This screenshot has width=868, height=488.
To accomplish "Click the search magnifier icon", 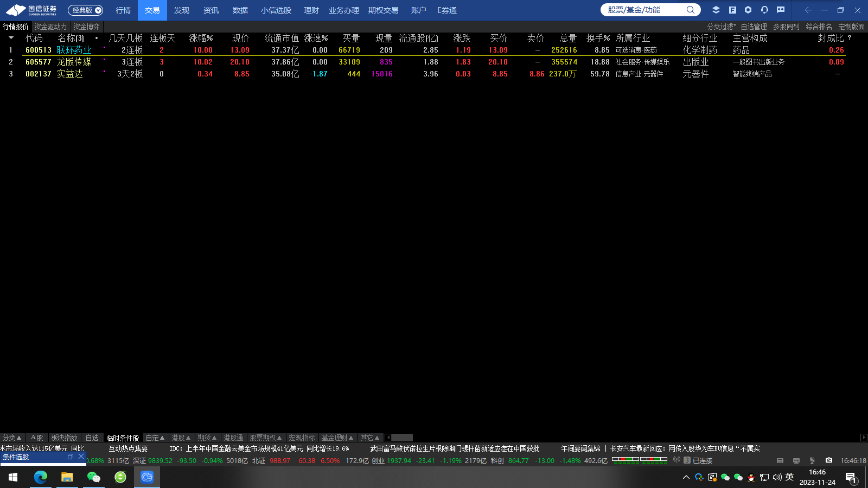I will click(690, 10).
